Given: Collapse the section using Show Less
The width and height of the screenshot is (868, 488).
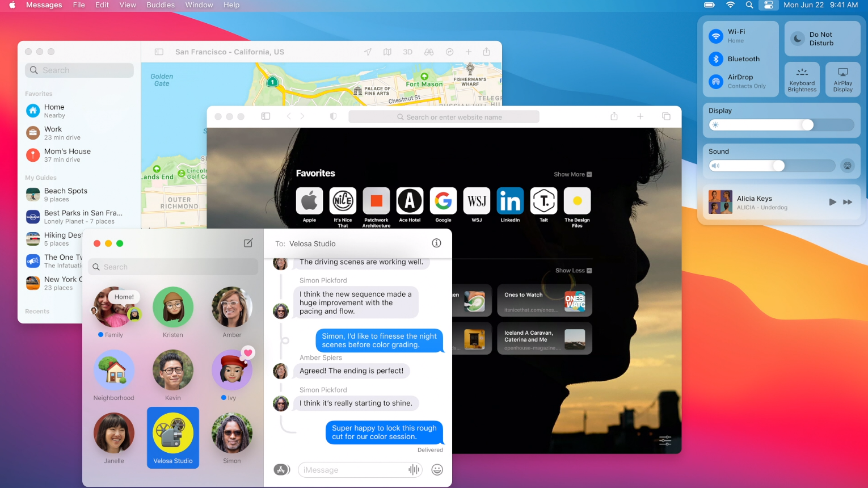Looking at the screenshot, I should (x=573, y=271).
